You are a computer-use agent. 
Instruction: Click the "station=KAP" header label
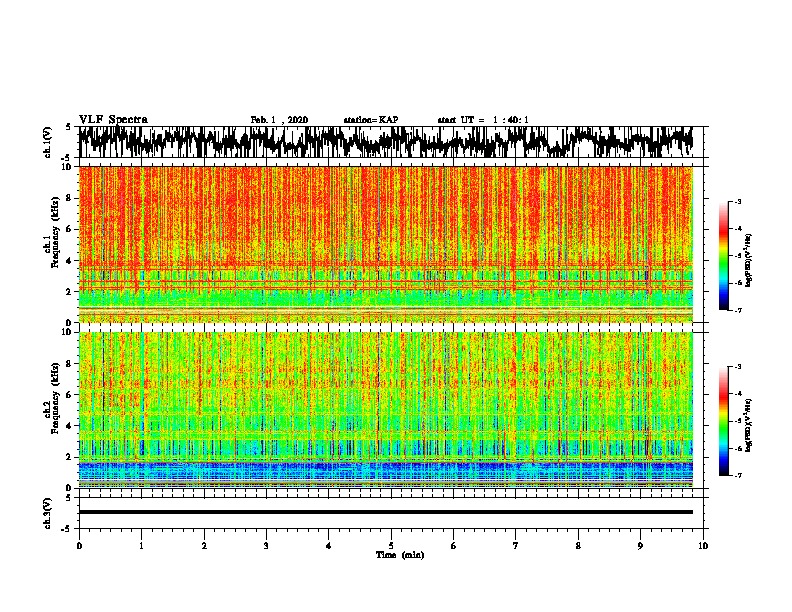tap(371, 120)
